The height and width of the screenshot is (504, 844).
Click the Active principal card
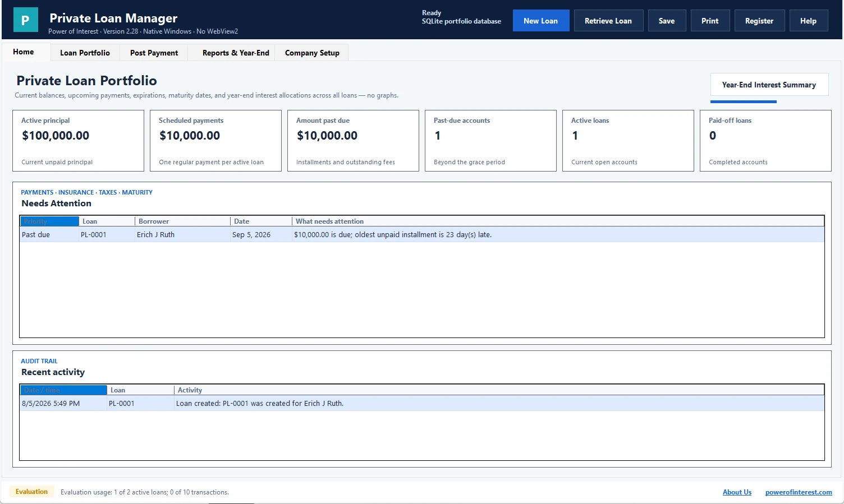pyautogui.click(x=79, y=141)
